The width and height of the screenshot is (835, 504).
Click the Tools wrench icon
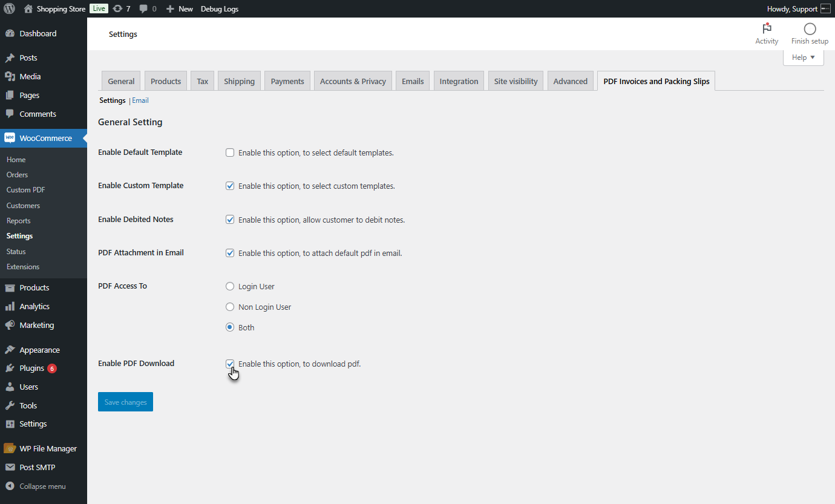(x=10, y=405)
